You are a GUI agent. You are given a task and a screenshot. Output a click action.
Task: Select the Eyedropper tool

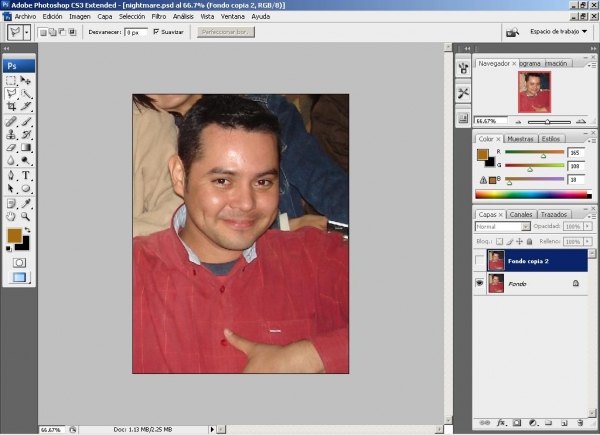(26, 204)
